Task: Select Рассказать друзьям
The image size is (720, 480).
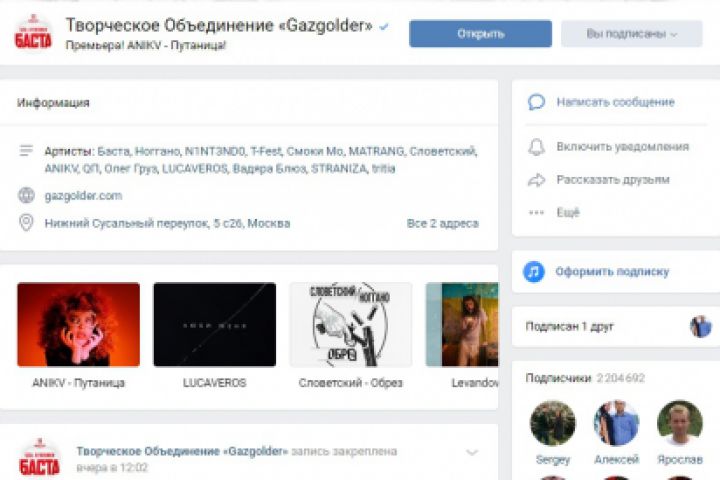Action: 613,180
